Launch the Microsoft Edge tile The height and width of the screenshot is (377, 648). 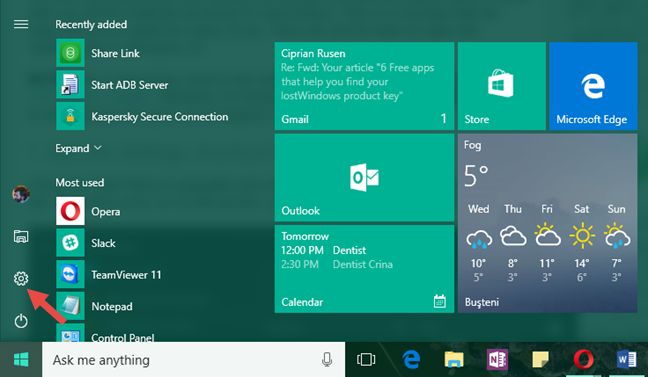(593, 86)
